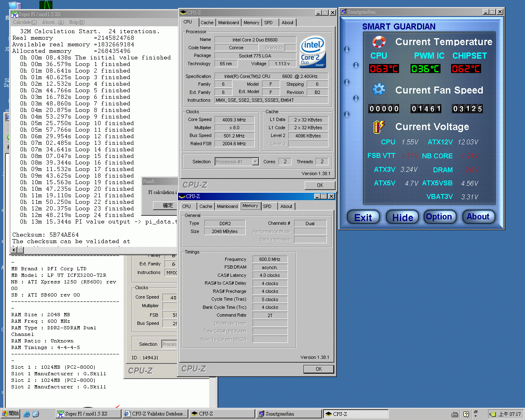Select Cache tab in lower CPU-Z window
The image size is (525, 420).
point(205,206)
